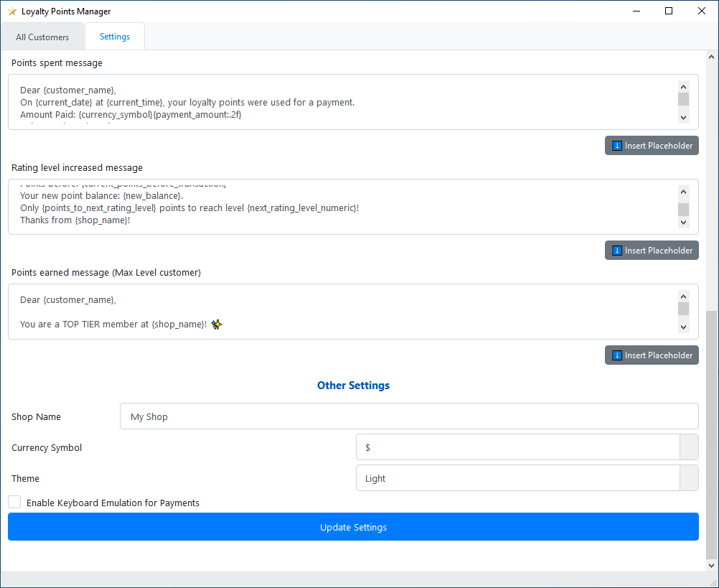Enable Keyboard Emulation for Payments checkbox
The height and width of the screenshot is (588, 719).
(15, 503)
